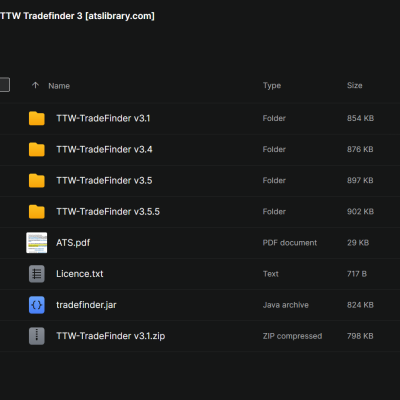Click the tradefinder.jar Java archive icon

point(37,305)
